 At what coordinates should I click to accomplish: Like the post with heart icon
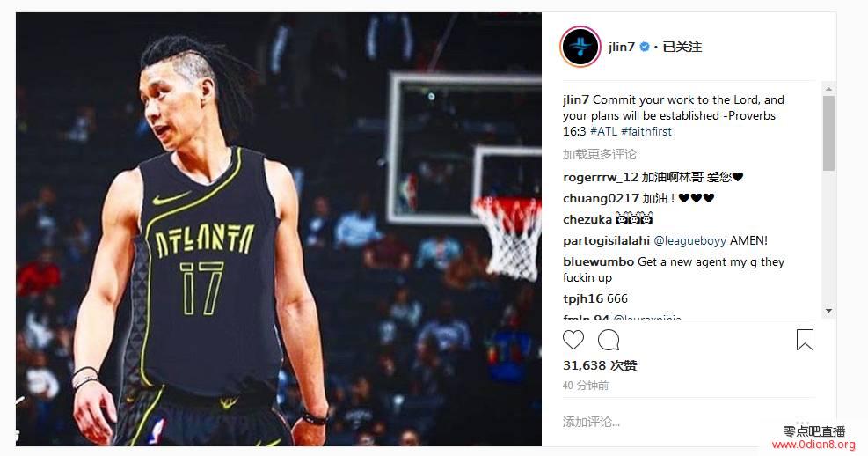point(573,340)
